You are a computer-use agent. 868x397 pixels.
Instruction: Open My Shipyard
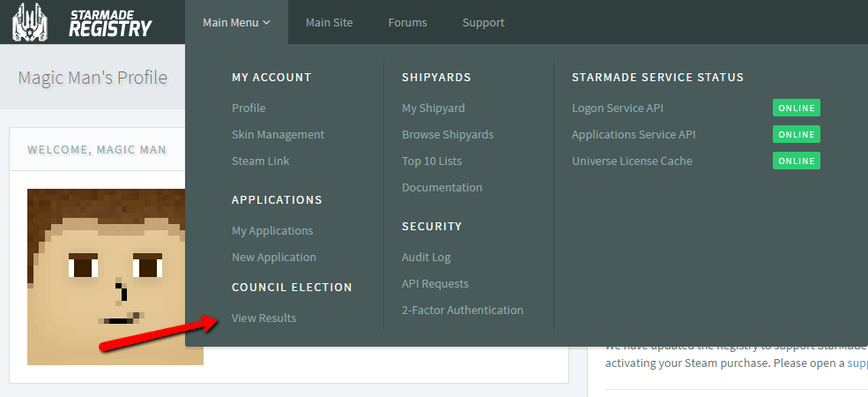tap(433, 108)
